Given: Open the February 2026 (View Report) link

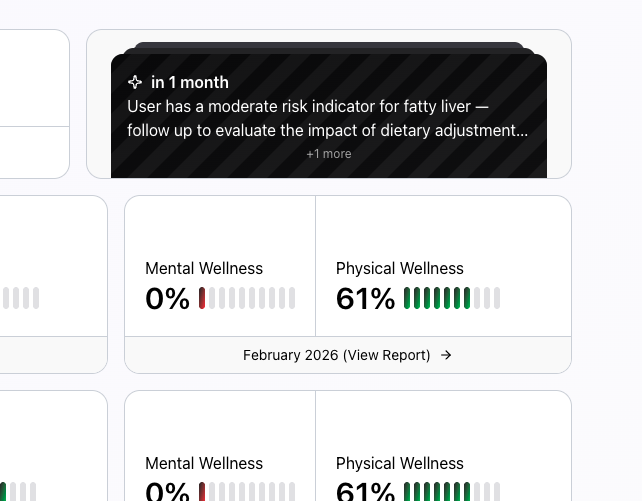Looking at the screenshot, I should pos(337,355).
